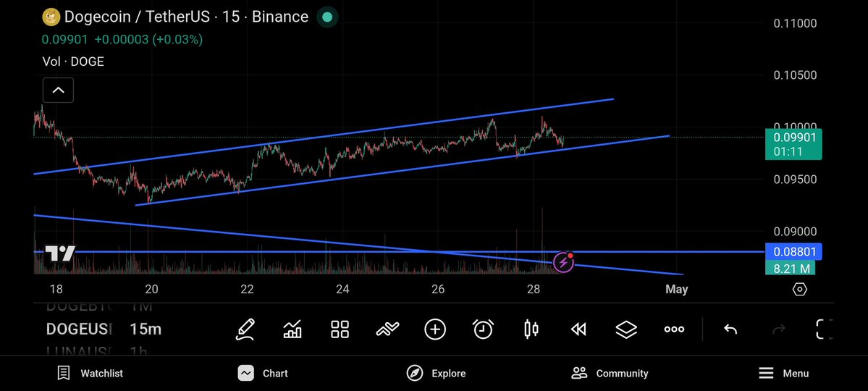The width and height of the screenshot is (868, 391).
Task: Start bar replay with the rewind icon
Action: pyautogui.click(x=578, y=329)
